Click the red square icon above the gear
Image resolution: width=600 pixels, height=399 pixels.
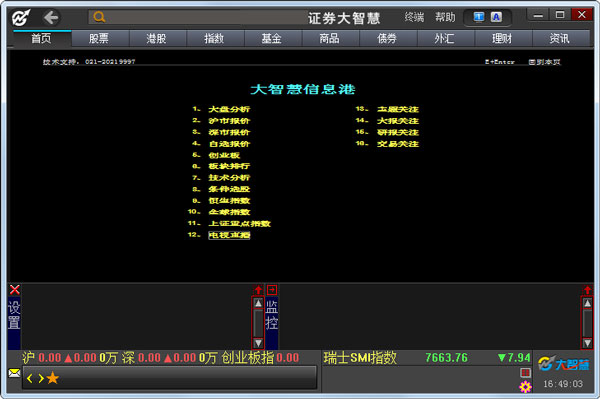(x=525, y=372)
